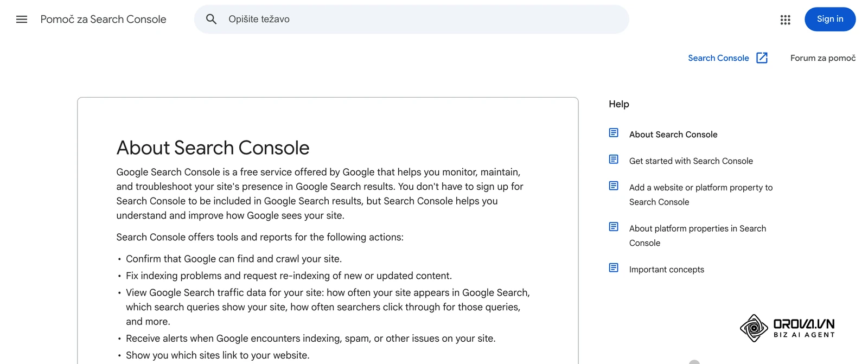This screenshot has height=364, width=868.
Task: Click 'Fix indexing problems and request re-indexing' bullet
Action: click(289, 276)
